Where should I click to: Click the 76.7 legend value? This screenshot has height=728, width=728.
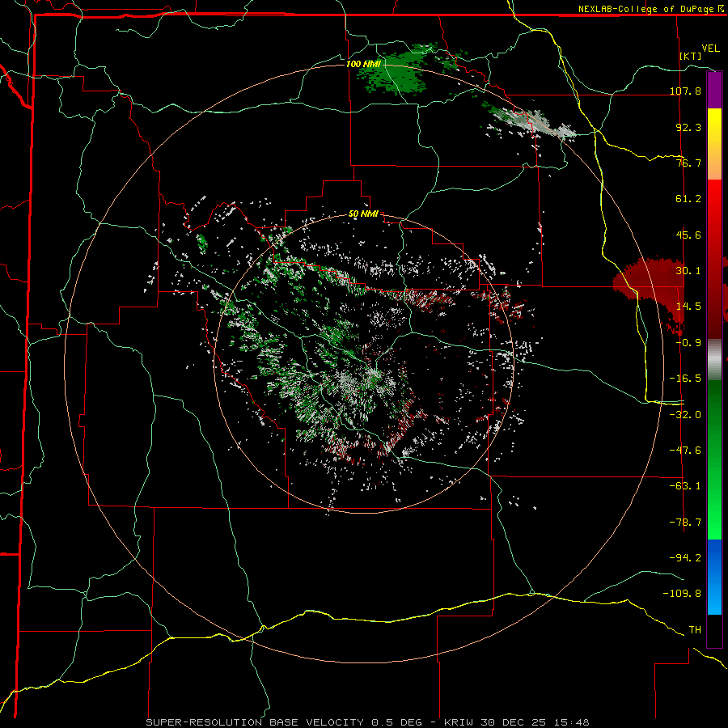688,163
